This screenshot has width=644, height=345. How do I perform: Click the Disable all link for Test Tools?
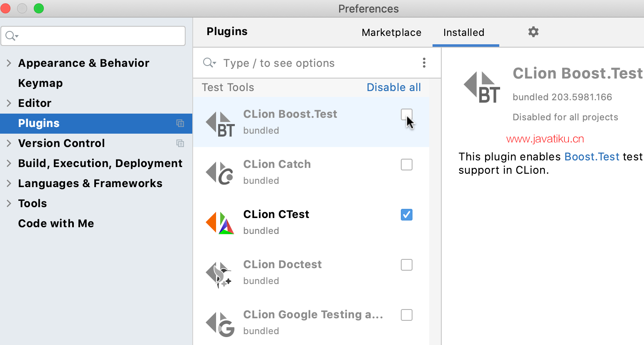coord(393,87)
